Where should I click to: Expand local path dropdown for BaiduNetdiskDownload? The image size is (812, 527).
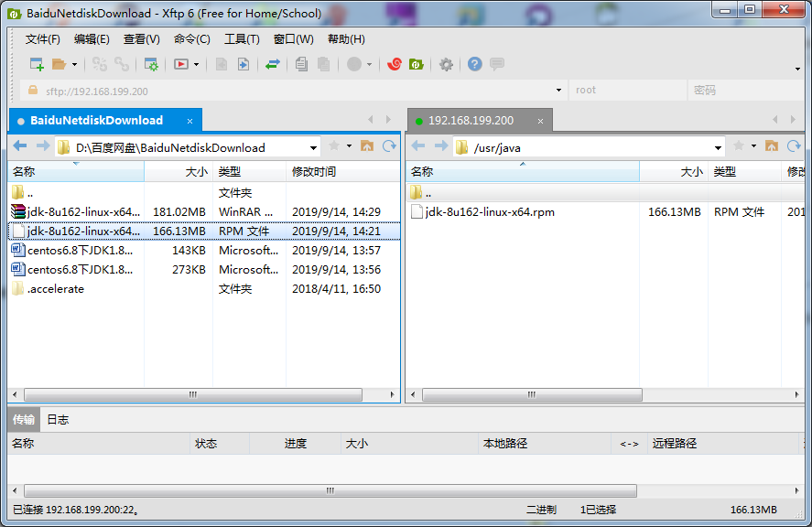click(313, 148)
